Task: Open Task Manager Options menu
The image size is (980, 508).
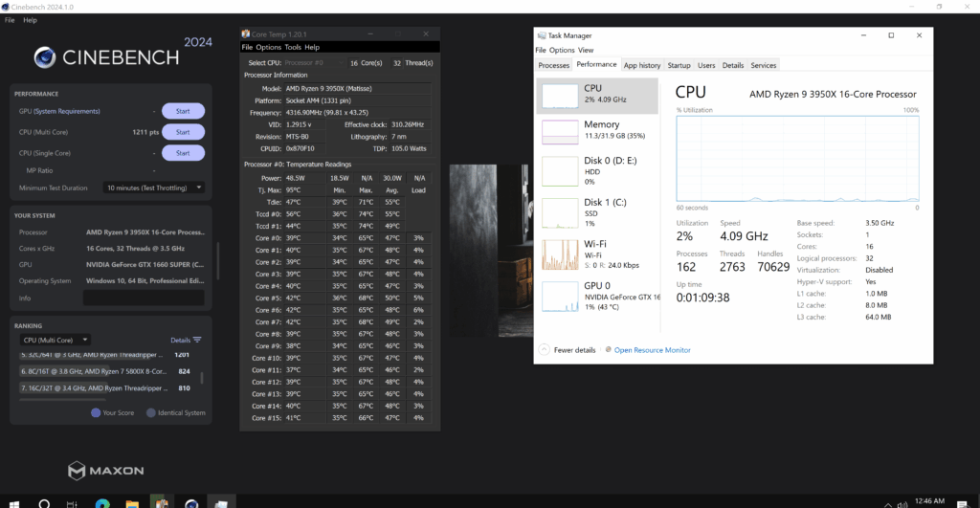Action: [562, 50]
